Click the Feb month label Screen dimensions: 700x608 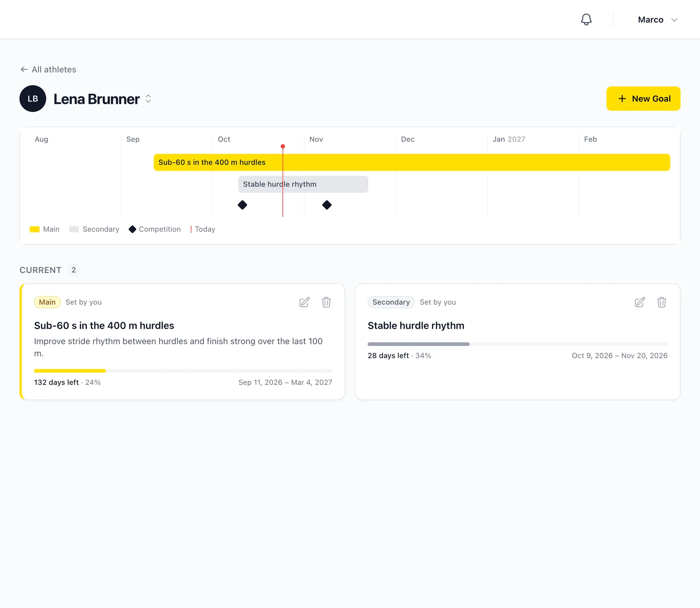coord(590,139)
